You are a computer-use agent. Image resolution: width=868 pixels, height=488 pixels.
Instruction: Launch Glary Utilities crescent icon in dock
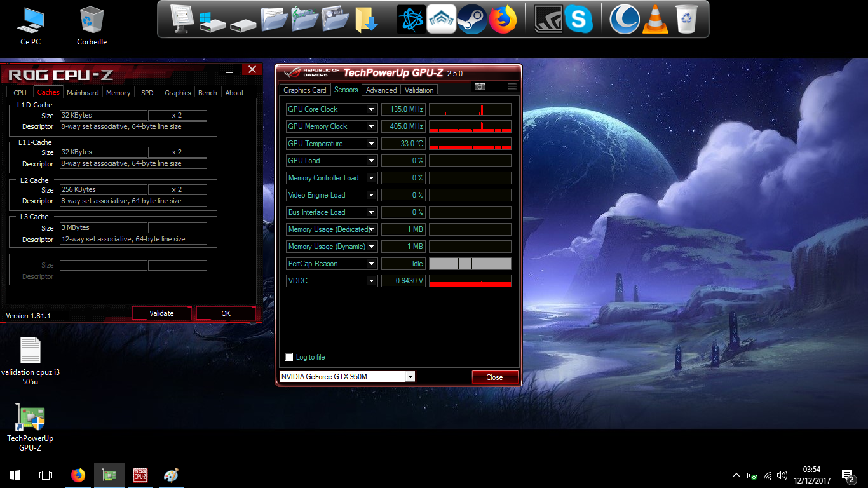coord(624,19)
